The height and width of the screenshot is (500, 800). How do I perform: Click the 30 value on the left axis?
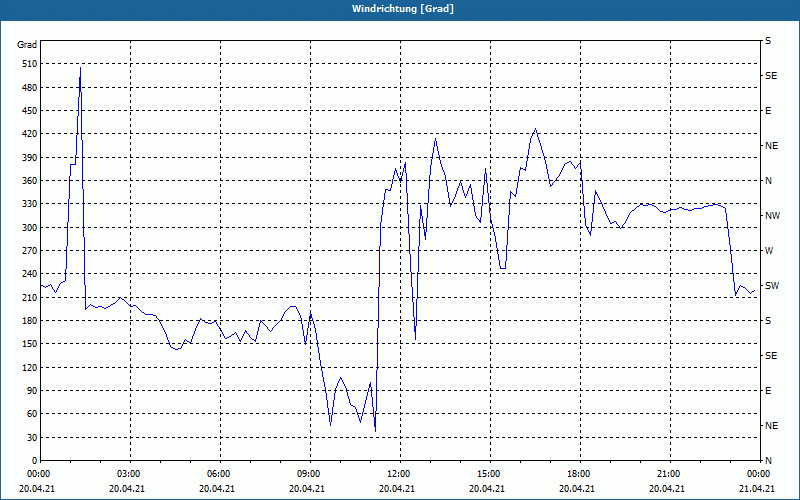click(x=32, y=437)
